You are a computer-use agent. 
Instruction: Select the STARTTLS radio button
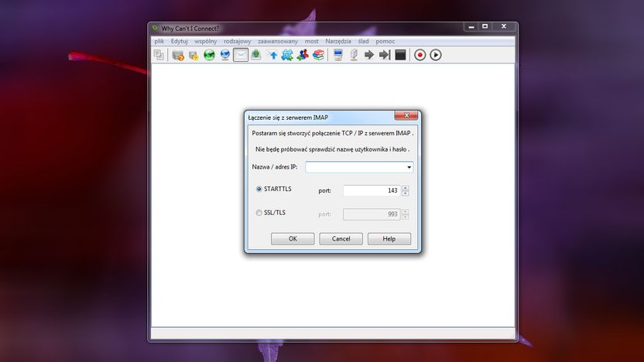(x=259, y=190)
